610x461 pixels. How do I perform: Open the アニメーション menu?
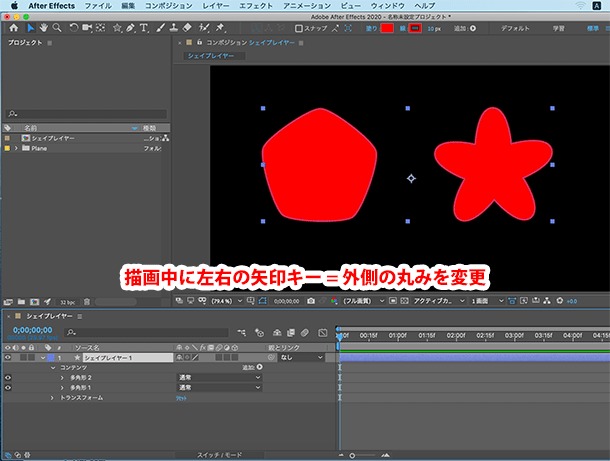pos(307,6)
